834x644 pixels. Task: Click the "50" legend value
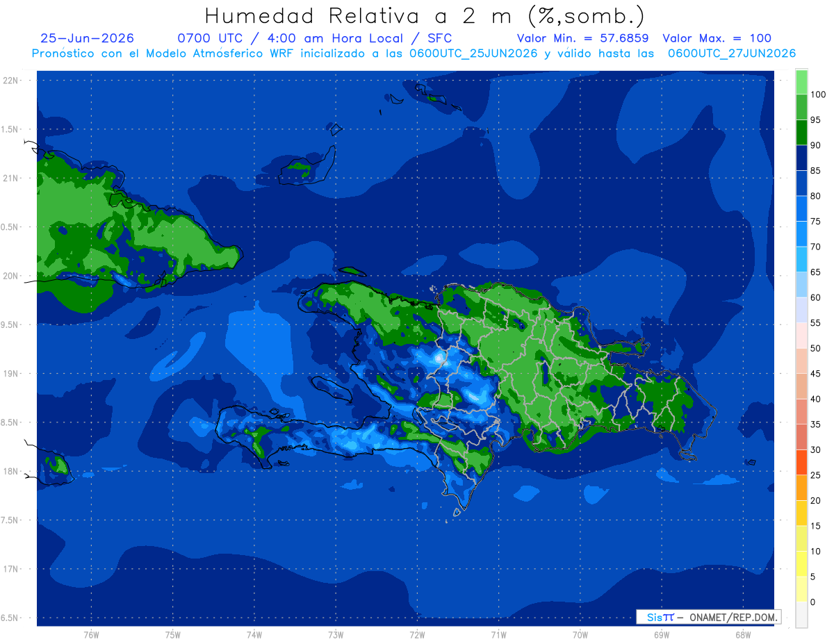(815, 348)
